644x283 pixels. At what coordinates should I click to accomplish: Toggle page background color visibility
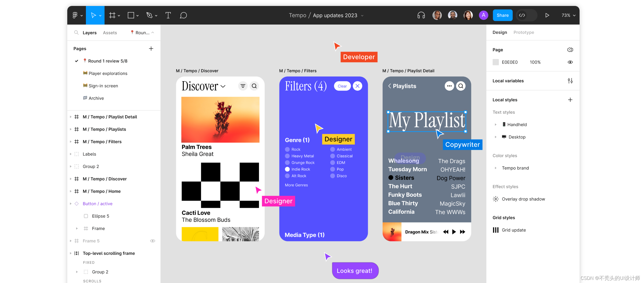coord(570,62)
